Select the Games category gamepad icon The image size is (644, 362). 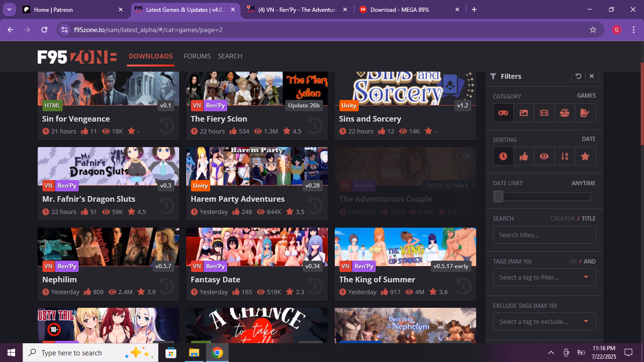click(x=504, y=113)
